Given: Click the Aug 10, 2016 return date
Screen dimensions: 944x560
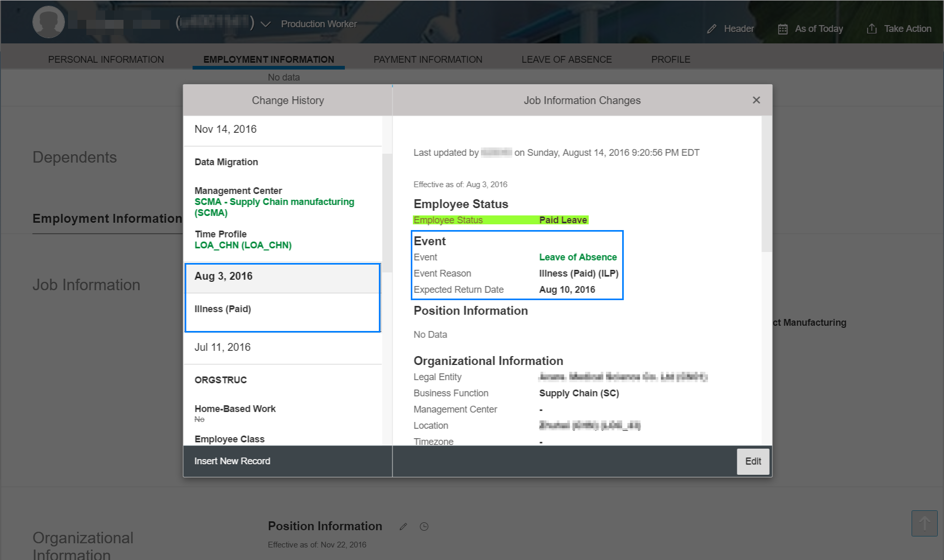Looking at the screenshot, I should click(567, 290).
